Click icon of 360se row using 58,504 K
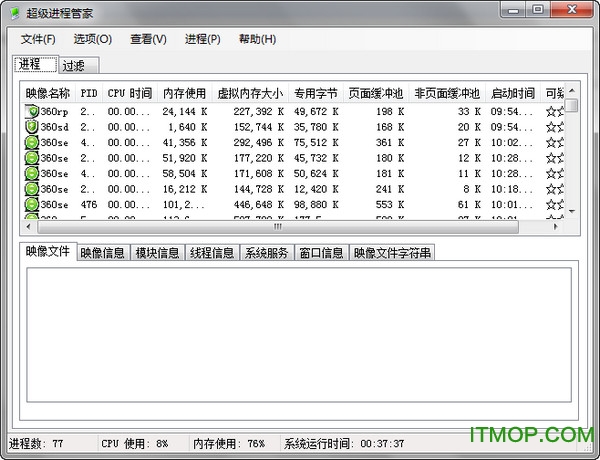This screenshot has width=600, height=460. [32, 173]
